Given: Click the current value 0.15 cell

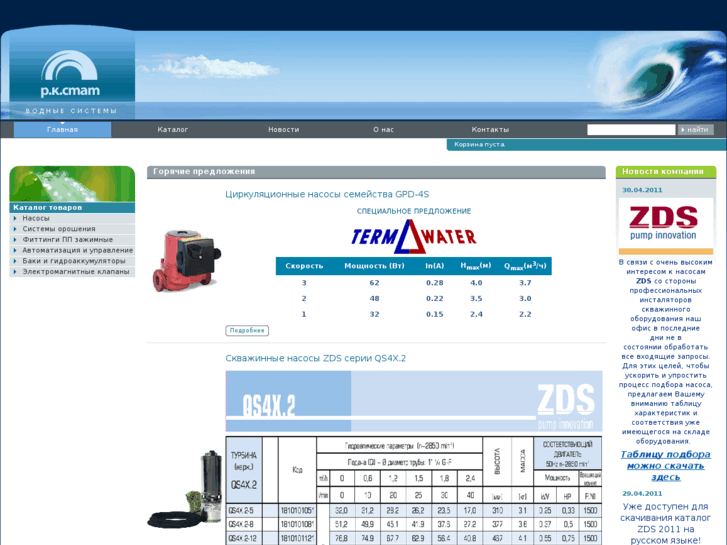Looking at the screenshot, I should click(x=434, y=314).
